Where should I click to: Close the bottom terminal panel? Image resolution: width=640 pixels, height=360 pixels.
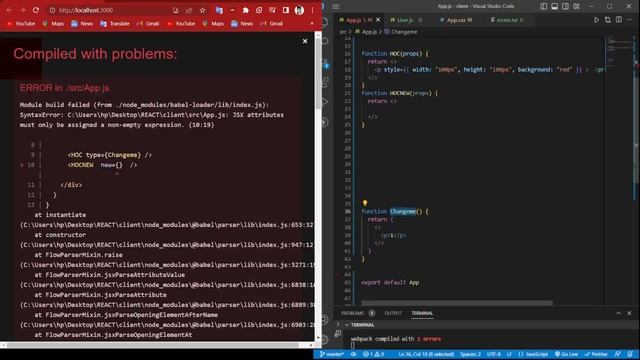[x=629, y=313]
